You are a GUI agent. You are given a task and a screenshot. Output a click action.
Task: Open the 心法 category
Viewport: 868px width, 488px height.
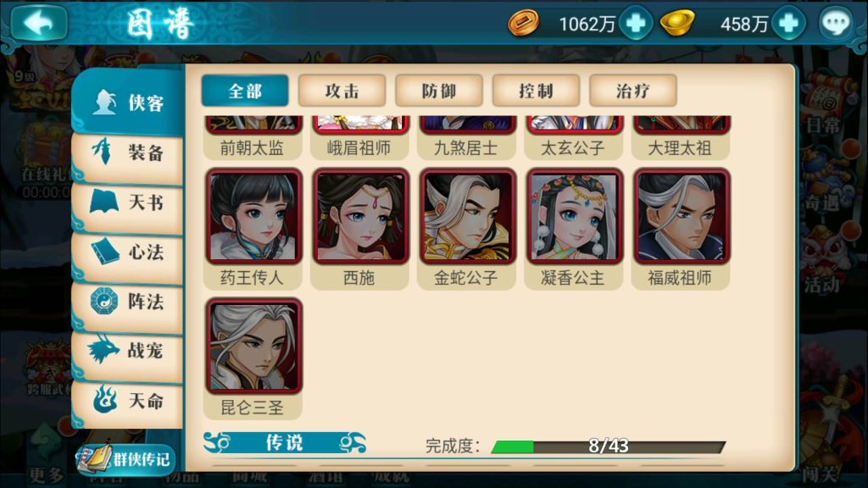coord(128,252)
